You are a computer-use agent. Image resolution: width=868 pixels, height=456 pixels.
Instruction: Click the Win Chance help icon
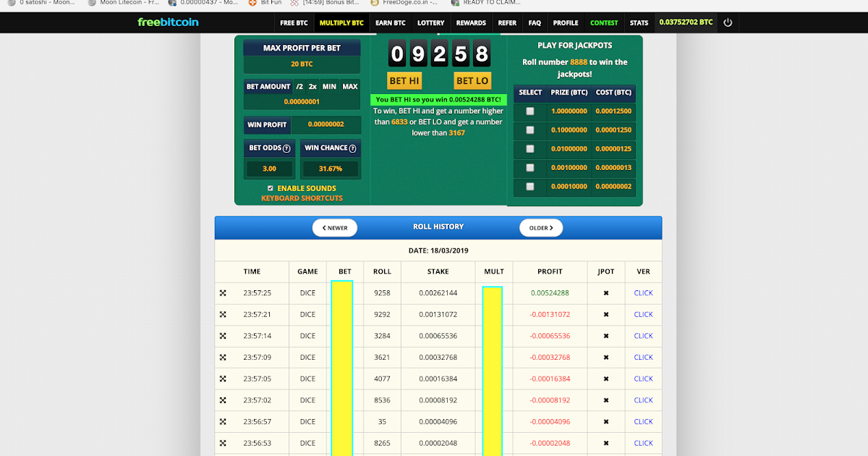[x=352, y=148]
